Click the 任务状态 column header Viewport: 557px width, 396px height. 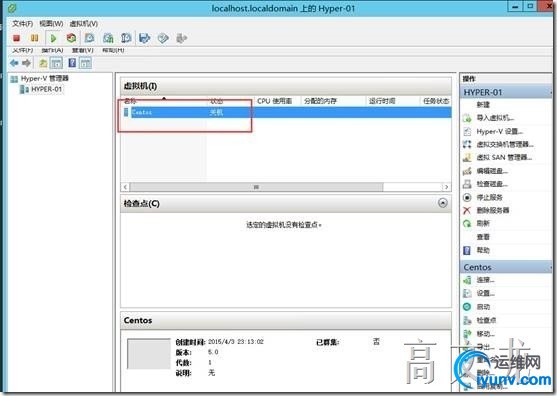click(x=436, y=101)
